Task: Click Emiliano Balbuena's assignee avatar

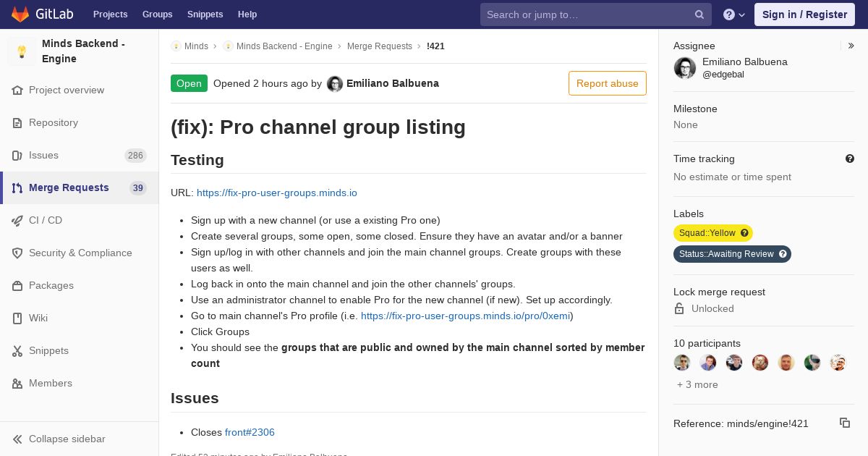Action: point(685,68)
